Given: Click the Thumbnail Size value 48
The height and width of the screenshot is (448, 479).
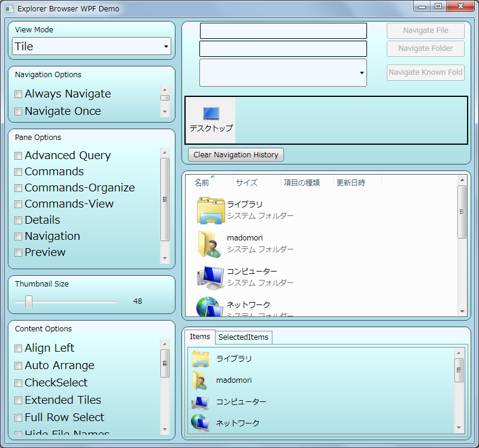Looking at the screenshot, I should click(x=138, y=301).
